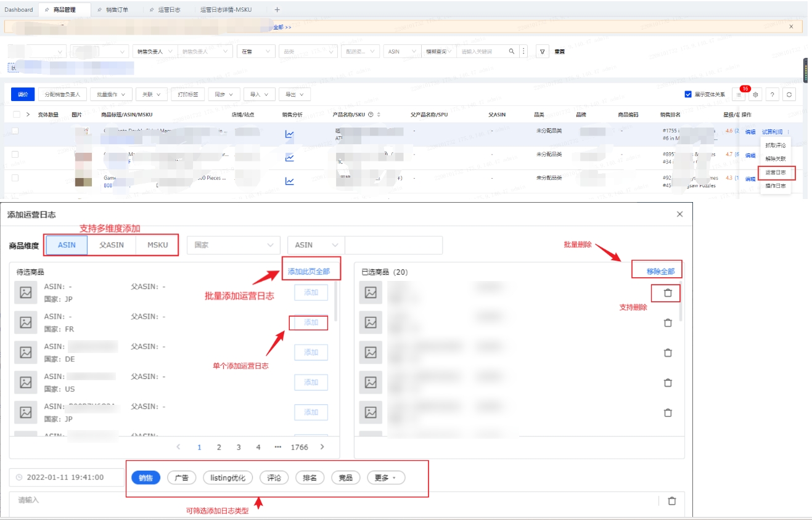This screenshot has width=812, height=520.
Task: Toggle the 展示变体关系 checkbox
Action: (x=688, y=94)
